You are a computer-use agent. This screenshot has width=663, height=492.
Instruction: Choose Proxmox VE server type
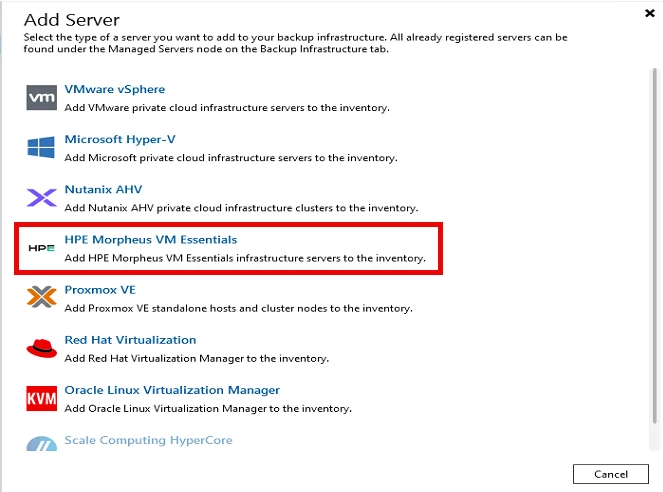tap(100, 290)
